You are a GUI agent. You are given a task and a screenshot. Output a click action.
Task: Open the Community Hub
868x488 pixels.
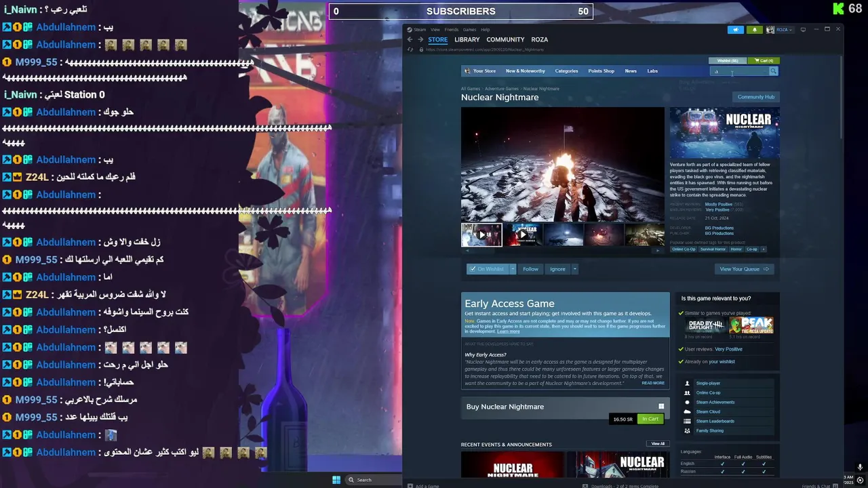755,97
